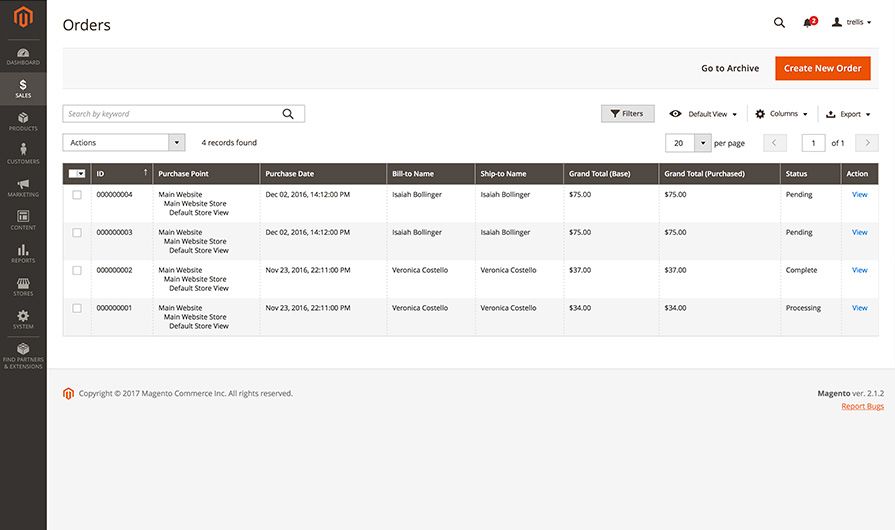Open the Content layout icon menu
The image size is (895, 530).
pyautogui.click(x=23, y=220)
